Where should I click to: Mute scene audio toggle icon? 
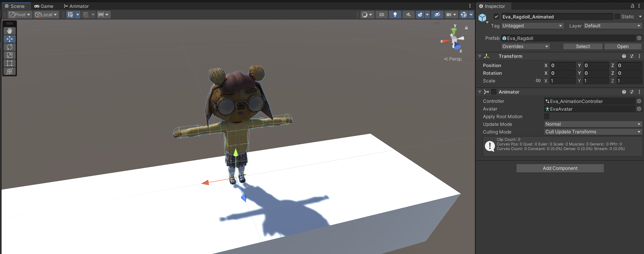(408, 15)
